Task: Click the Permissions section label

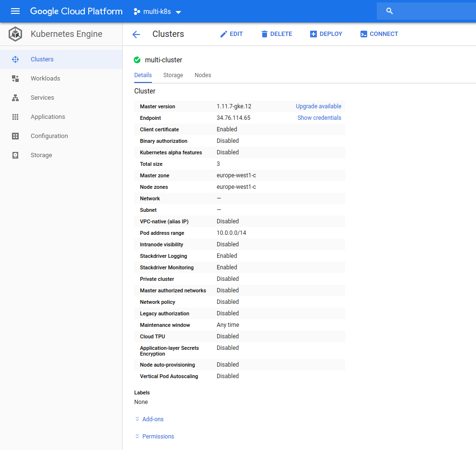Action: pyautogui.click(x=158, y=437)
